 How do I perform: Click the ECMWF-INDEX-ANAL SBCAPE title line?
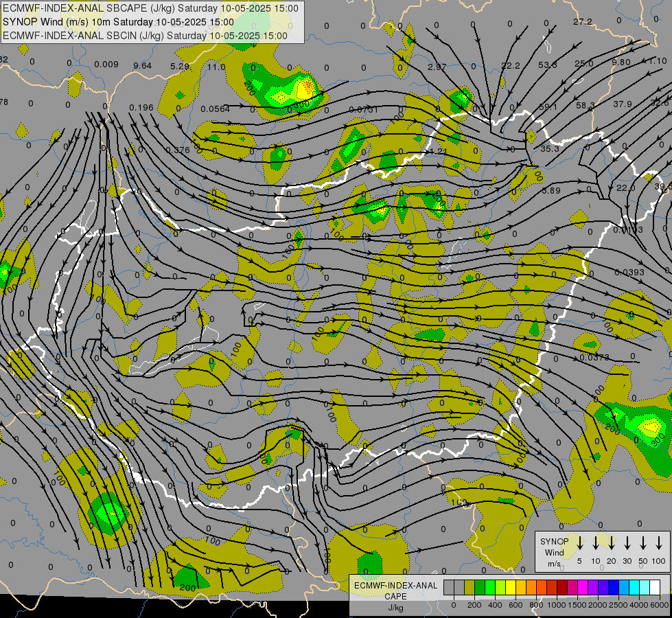pyautogui.click(x=150, y=8)
